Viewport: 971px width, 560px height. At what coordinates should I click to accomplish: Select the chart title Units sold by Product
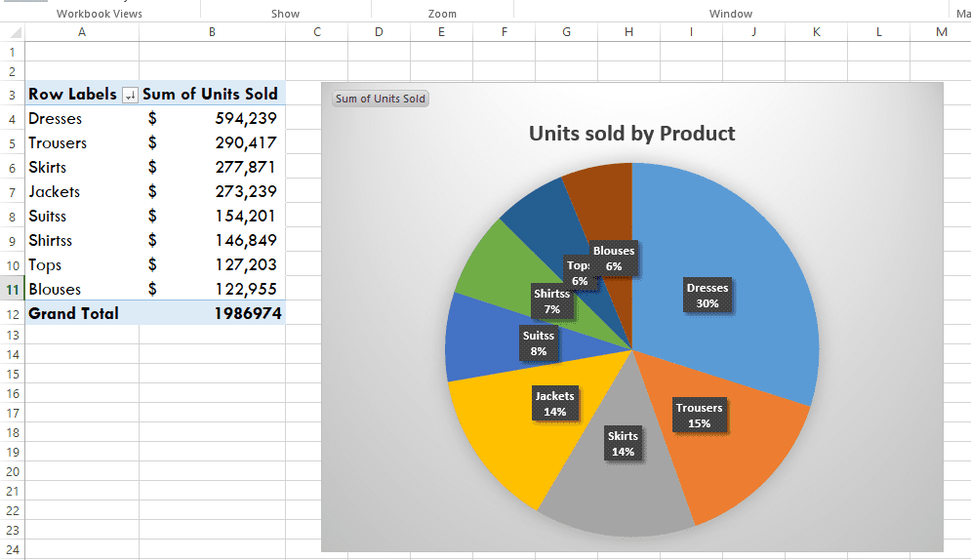pos(631,134)
